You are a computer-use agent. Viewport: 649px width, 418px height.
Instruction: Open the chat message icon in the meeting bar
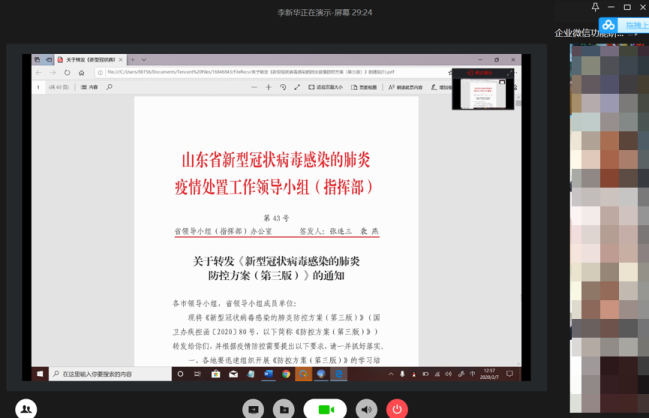point(254,409)
